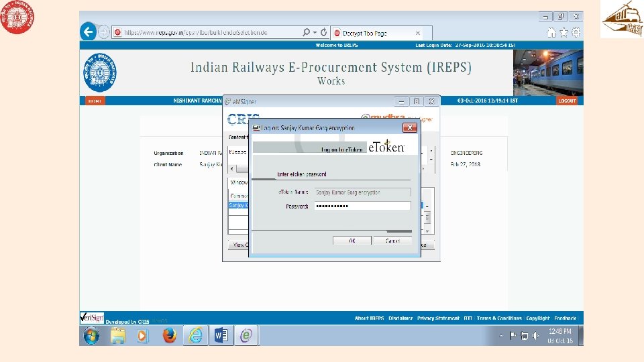Close the eToken logon dialog
This screenshot has width=644, height=362.
pos(409,127)
